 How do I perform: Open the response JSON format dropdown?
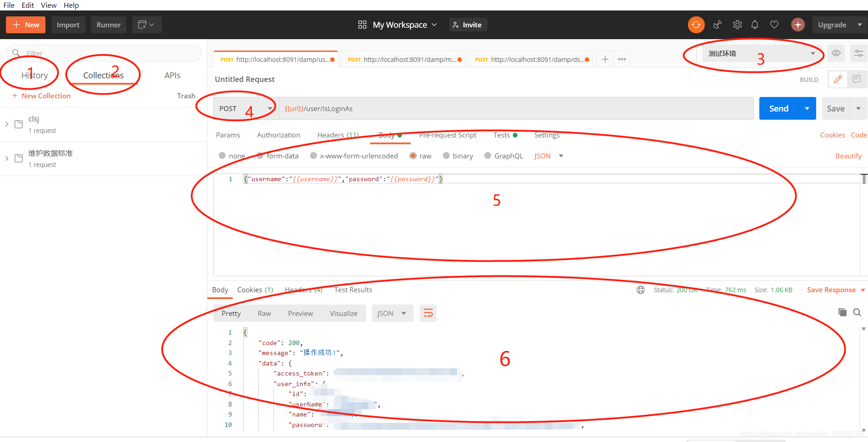(x=392, y=313)
